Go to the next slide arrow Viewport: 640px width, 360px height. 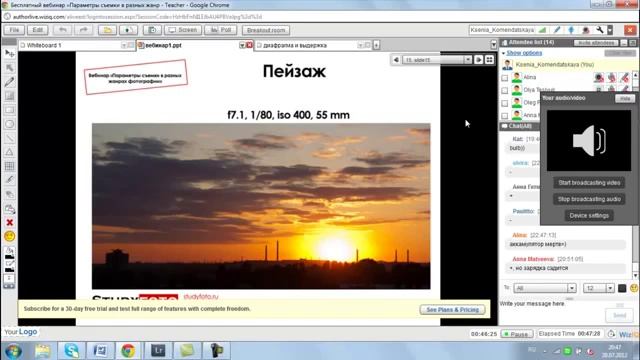tap(478, 60)
